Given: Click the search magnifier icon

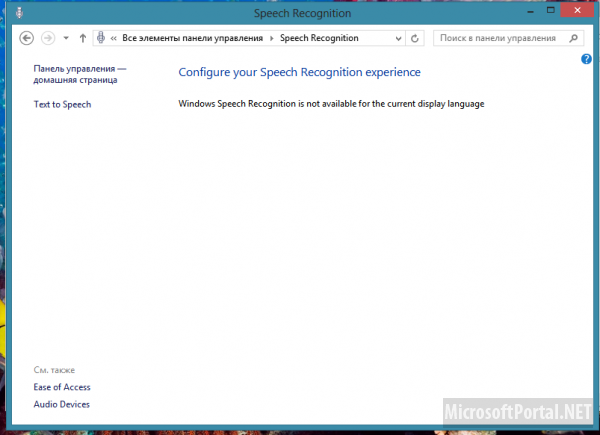Looking at the screenshot, I should (573, 38).
